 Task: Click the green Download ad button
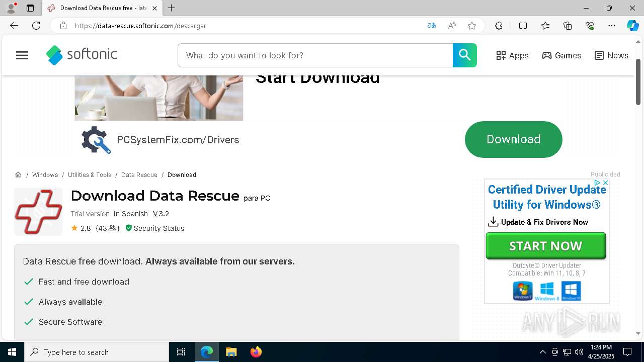pos(513,139)
